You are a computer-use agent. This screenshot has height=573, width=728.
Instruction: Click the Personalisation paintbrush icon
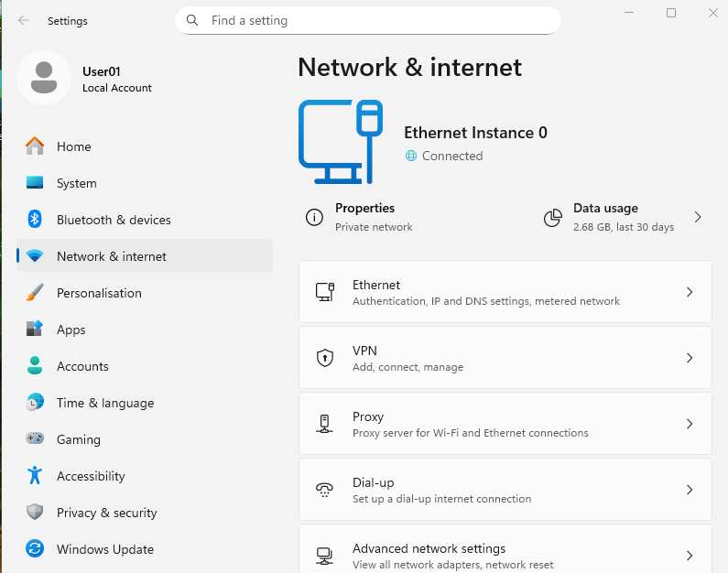click(35, 293)
